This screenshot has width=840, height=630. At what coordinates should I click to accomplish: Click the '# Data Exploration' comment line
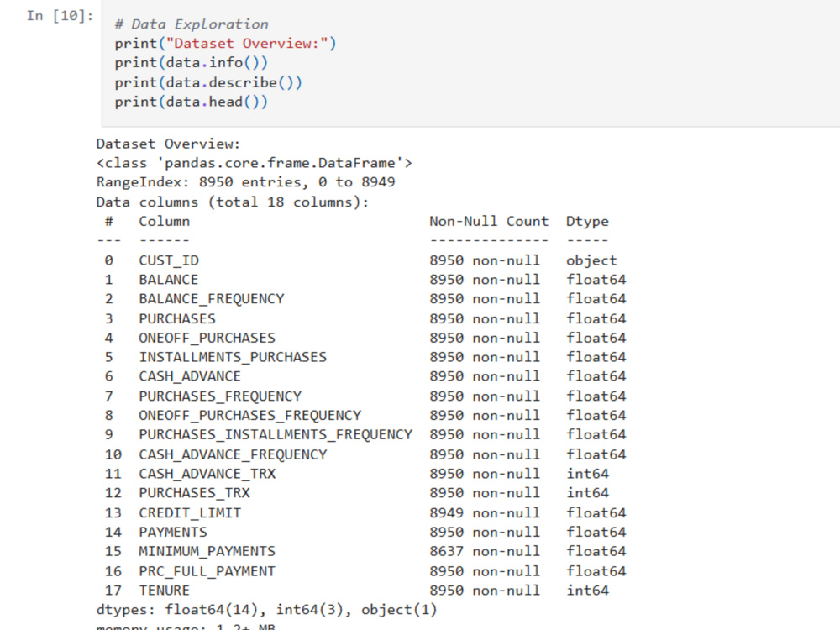pos(192,24)
